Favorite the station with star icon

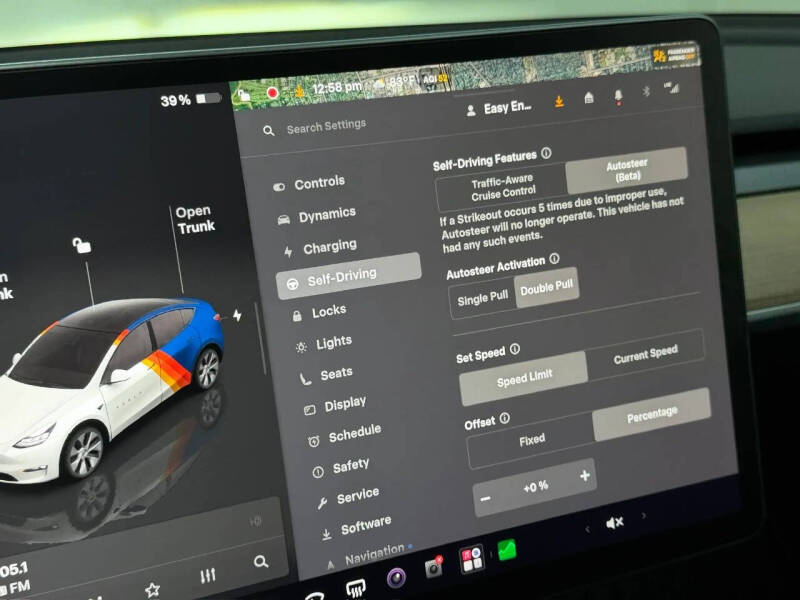[x=152, y=590]
